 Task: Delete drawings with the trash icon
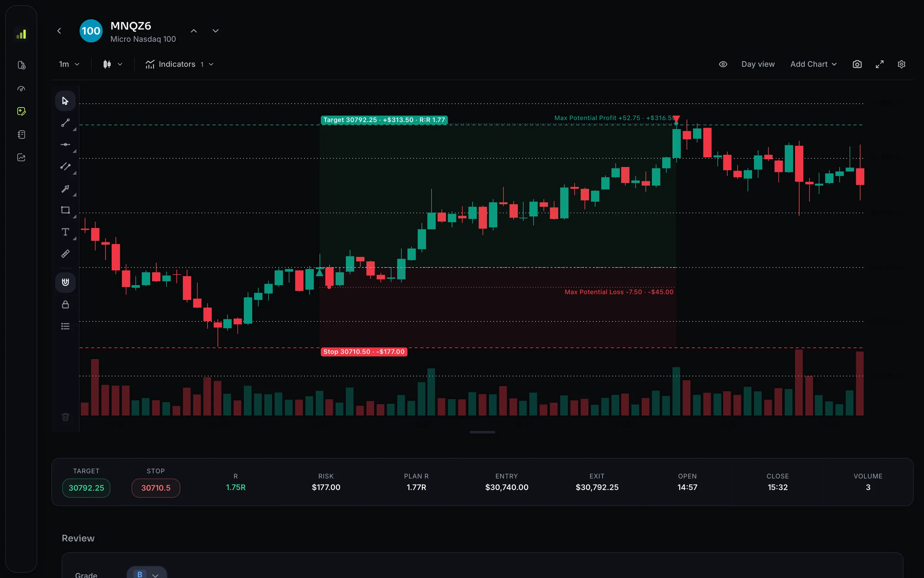(x=65, y=417)
